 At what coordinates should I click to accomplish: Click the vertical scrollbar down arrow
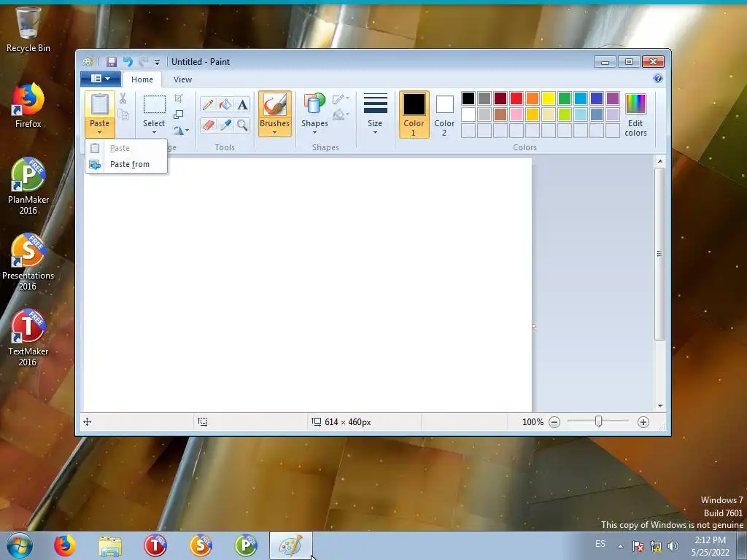[659, 405]
